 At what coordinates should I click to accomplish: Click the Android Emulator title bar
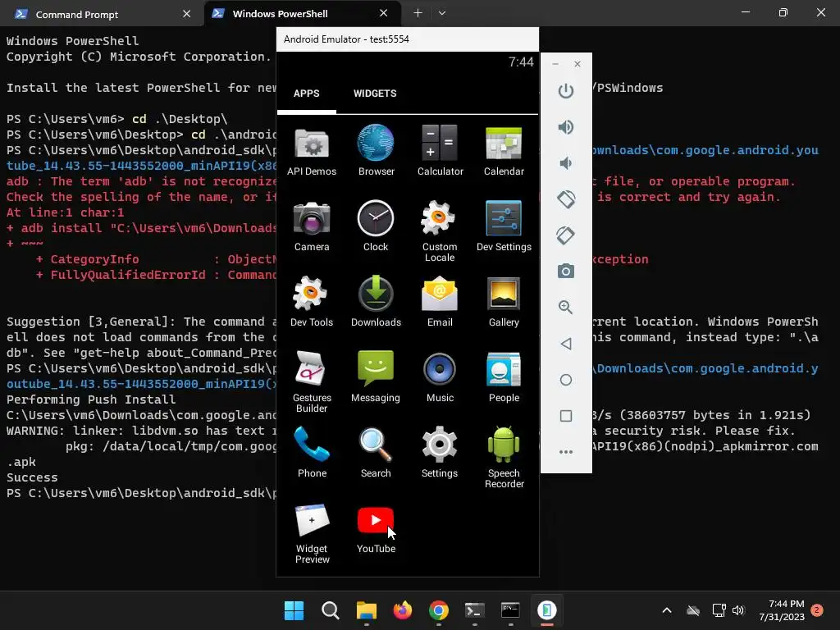click(407, 39)
